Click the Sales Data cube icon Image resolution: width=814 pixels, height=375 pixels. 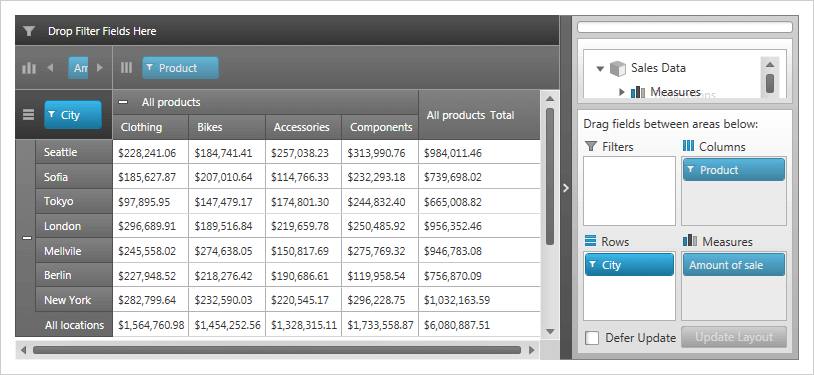click(618, 68)
